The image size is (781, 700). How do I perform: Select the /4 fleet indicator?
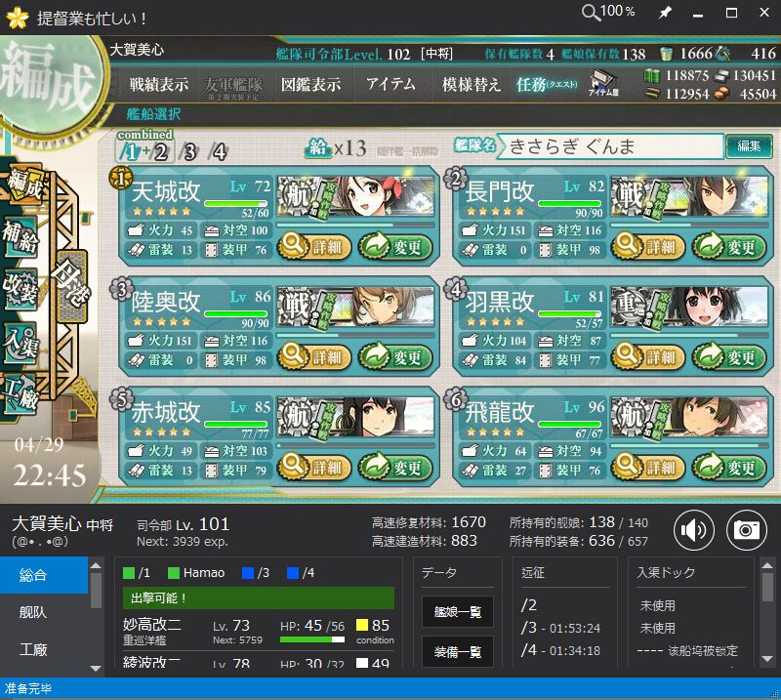coord(301,572)
